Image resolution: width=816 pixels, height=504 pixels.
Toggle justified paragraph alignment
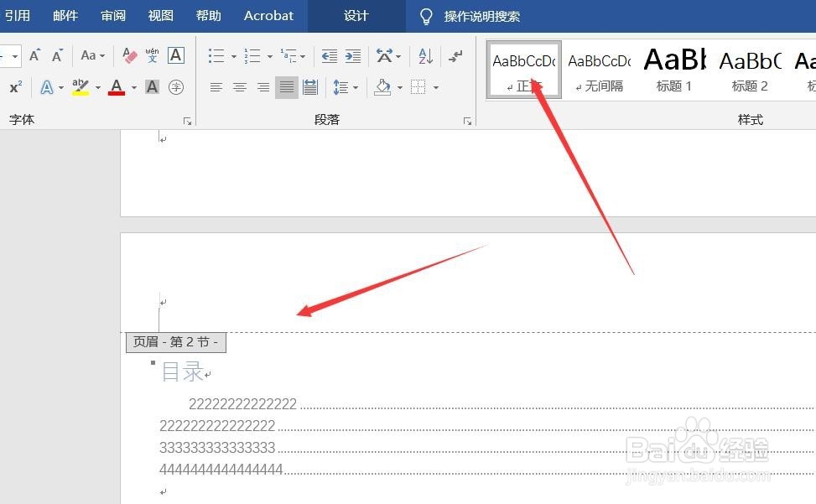[287, 87]
